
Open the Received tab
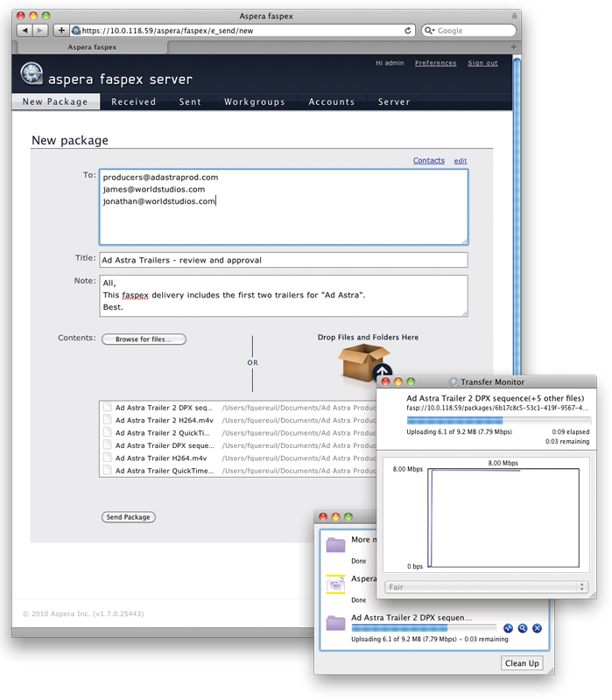coord(133,102)
